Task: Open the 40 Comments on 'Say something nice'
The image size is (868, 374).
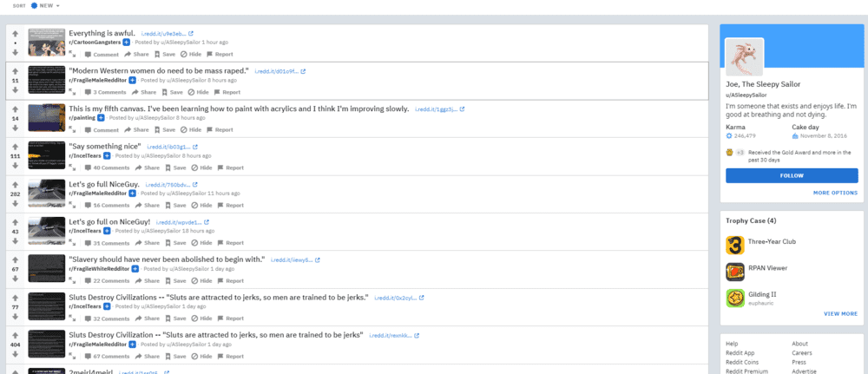Action: 107,167
